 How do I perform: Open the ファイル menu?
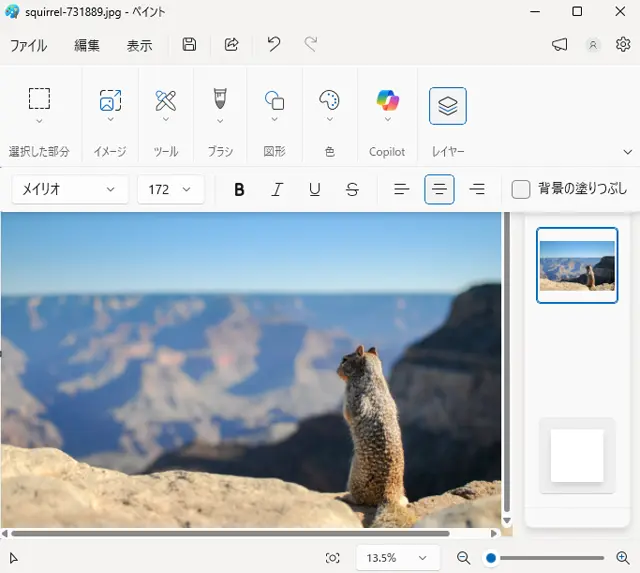click(28, 45)
